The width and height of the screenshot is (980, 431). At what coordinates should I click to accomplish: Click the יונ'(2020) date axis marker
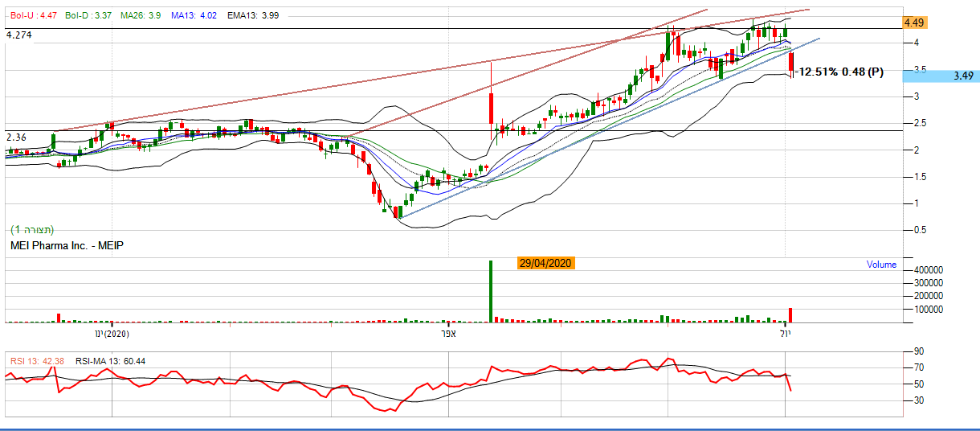pyautogui.click(x=112, y=333)
